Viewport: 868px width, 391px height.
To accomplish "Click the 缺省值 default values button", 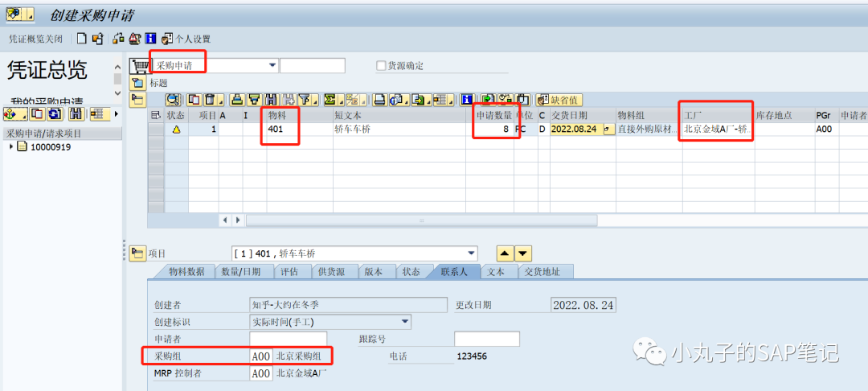I will 559,100.
